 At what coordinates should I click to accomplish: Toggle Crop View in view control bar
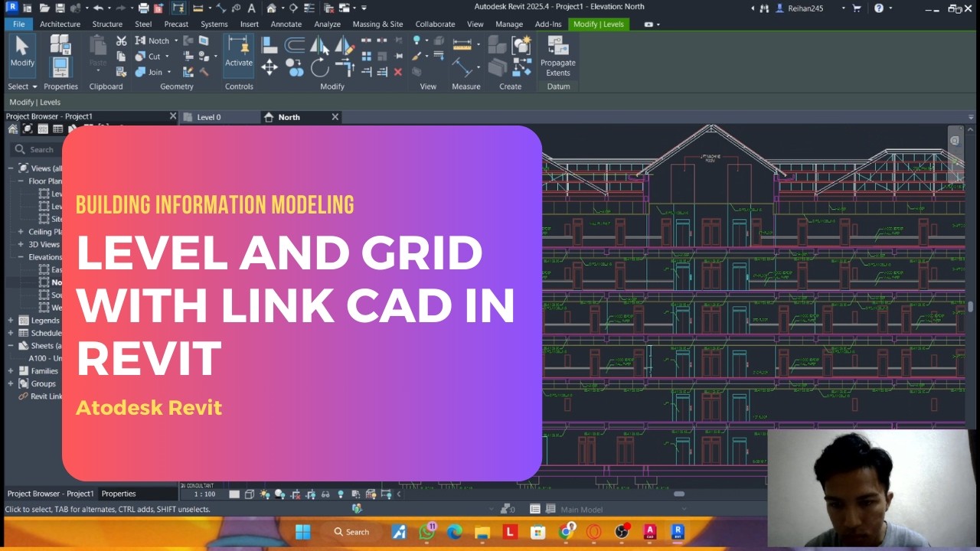pyautogui.click(x=296, y=494)
